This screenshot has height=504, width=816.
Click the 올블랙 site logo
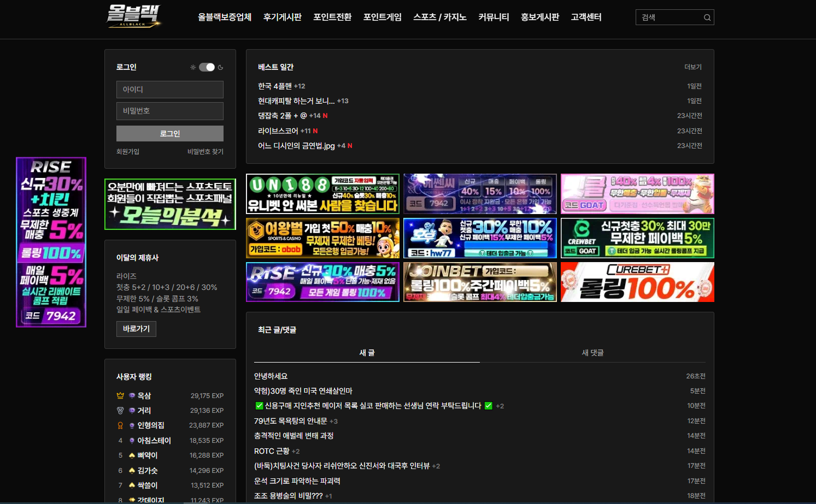pos(133,16)
